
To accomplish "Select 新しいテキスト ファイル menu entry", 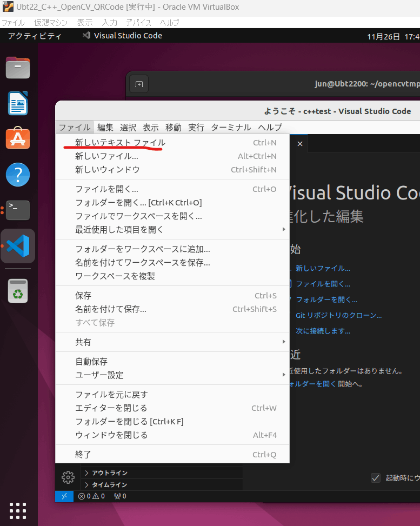I will coord(172,143).
